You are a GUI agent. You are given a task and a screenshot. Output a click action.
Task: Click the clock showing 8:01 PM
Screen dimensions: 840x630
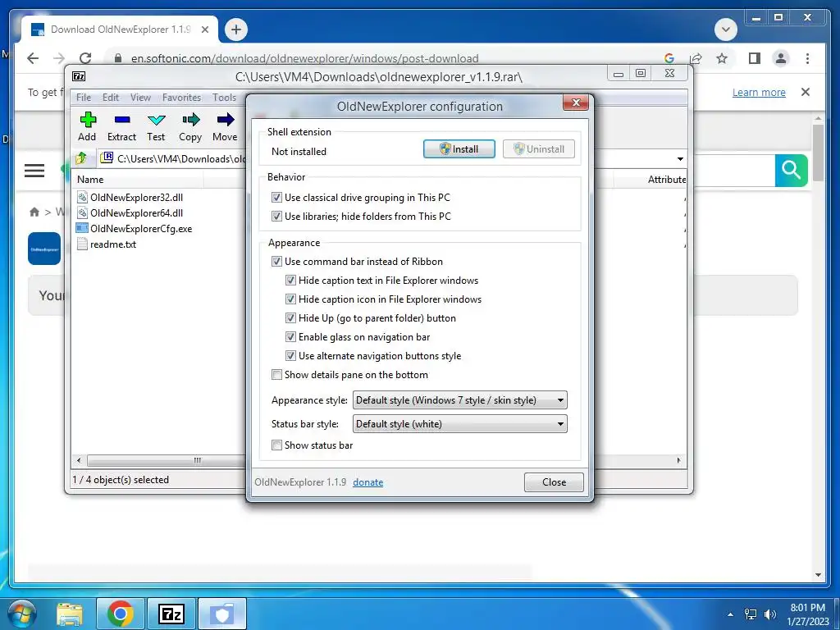click(808, 608)
